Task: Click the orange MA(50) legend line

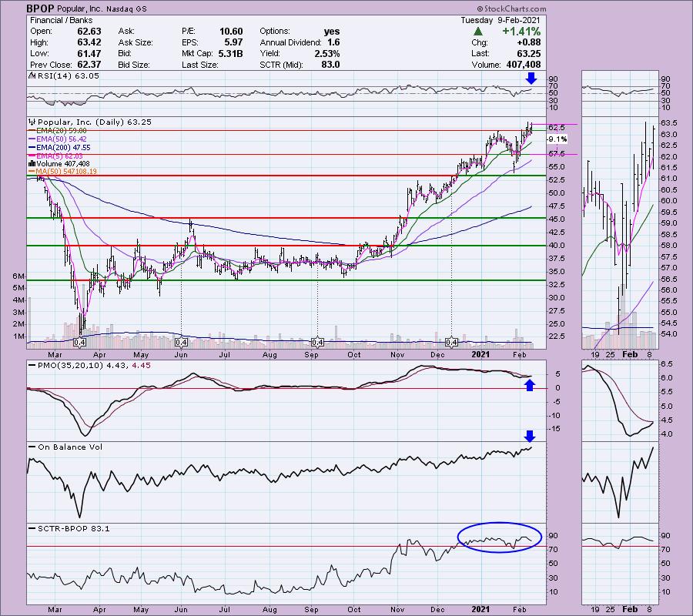Action: (x=32, y=172)
